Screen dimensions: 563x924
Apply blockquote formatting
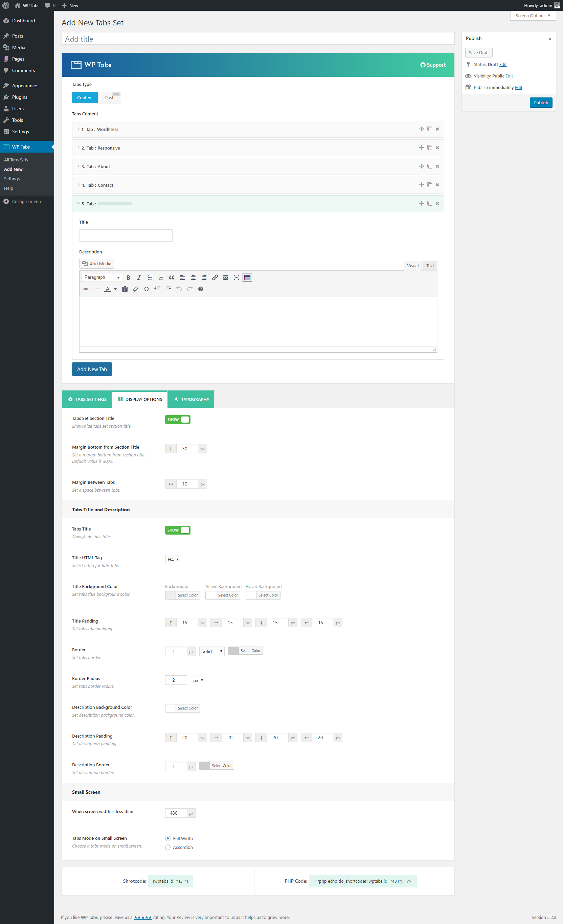point(172,277)
